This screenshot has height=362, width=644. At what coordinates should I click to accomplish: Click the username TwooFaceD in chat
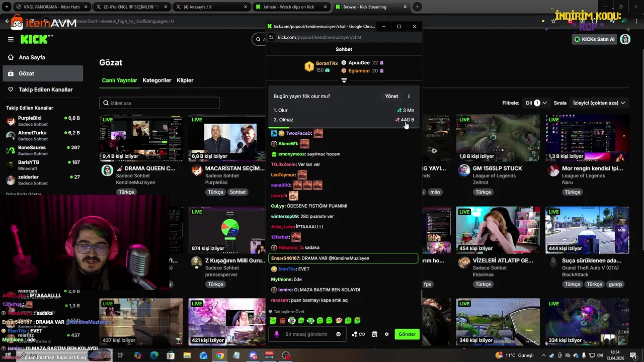tap(298, 133)
